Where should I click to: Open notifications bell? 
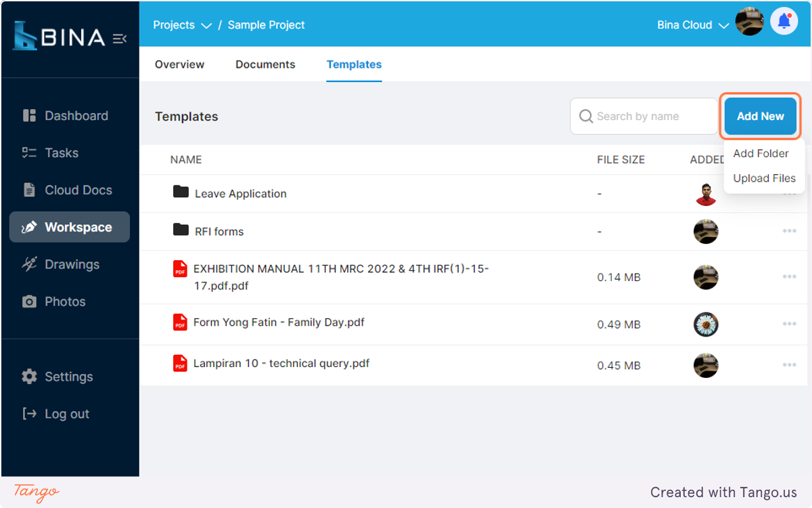pyautogui.click(x=784, y=22)
